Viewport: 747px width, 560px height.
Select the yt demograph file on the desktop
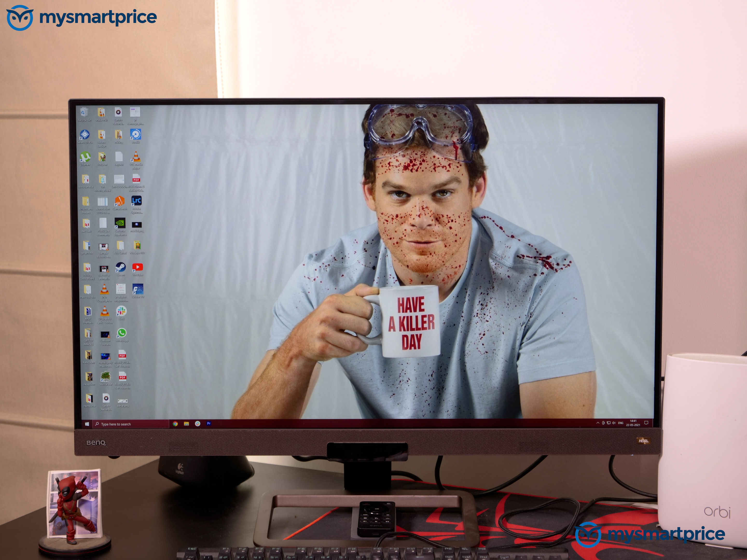pos(135,116)
